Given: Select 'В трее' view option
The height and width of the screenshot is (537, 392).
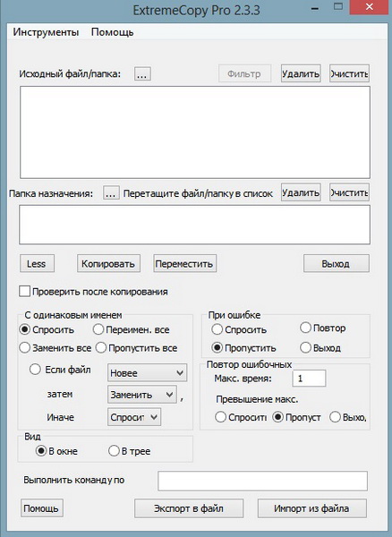Looking at the screenshot, I should [x=114, y=451].
